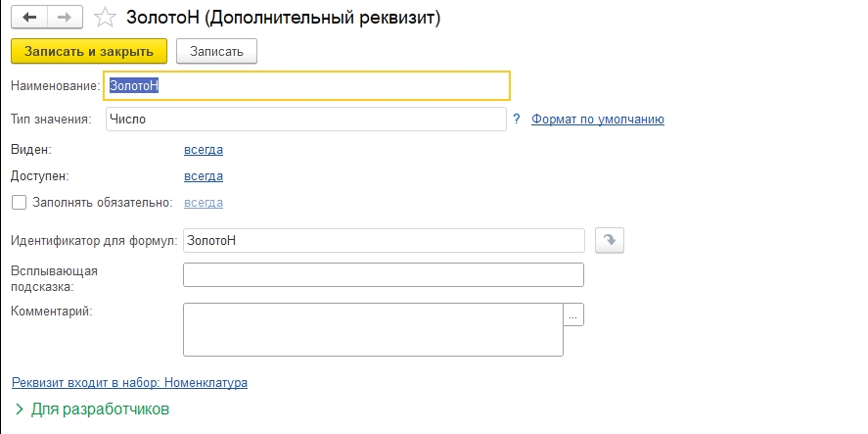Image resolution: width=868 pixels, height=434 pixels.
Task: Open comment editor with ellipsis button
Action: click(x=573, y=314)
